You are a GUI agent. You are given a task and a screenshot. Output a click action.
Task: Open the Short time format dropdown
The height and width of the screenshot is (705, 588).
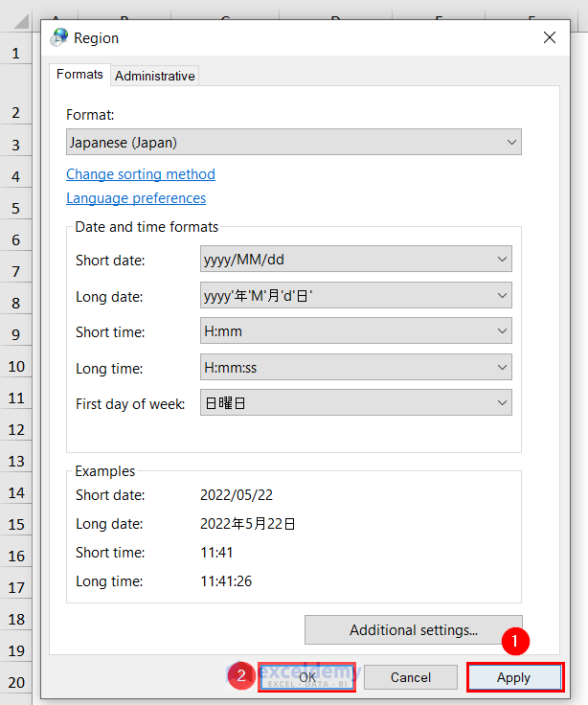click(x=356, y=331)
